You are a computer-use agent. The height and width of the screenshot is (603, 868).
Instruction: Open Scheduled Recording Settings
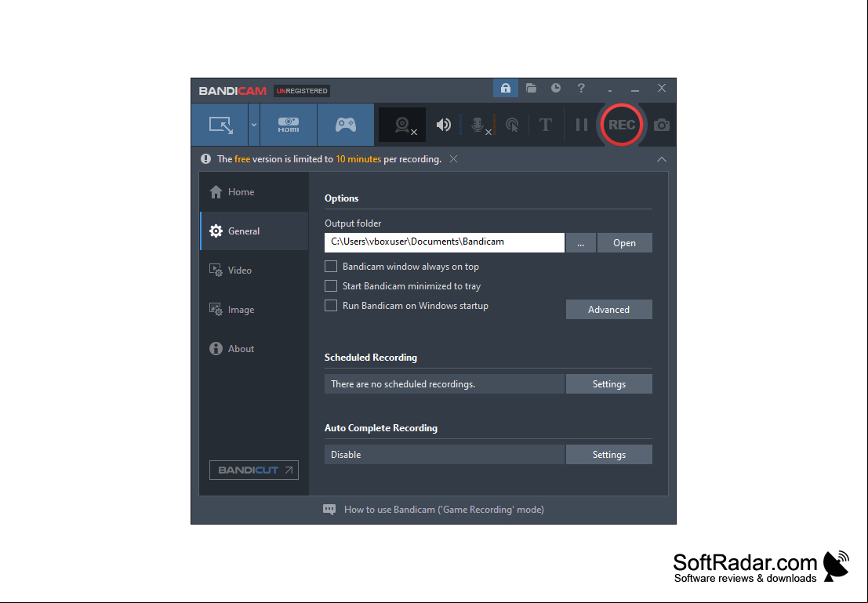[609, 384]
